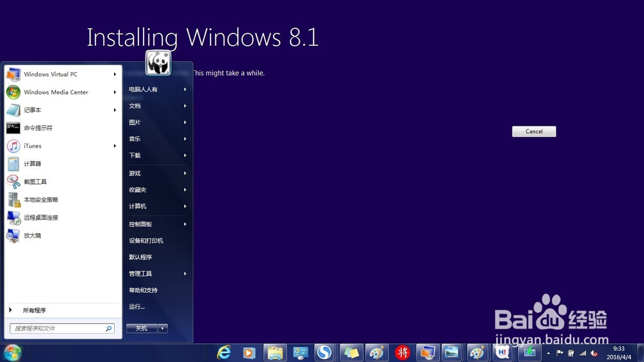The width and height of the screenshot is (644, 362).
Task: Click the H! application taskbar icon
Action: [x=502, y=352]
